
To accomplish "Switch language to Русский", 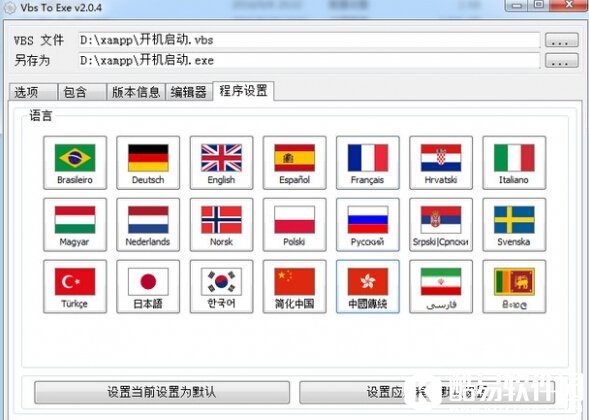I will click(368, 225).
